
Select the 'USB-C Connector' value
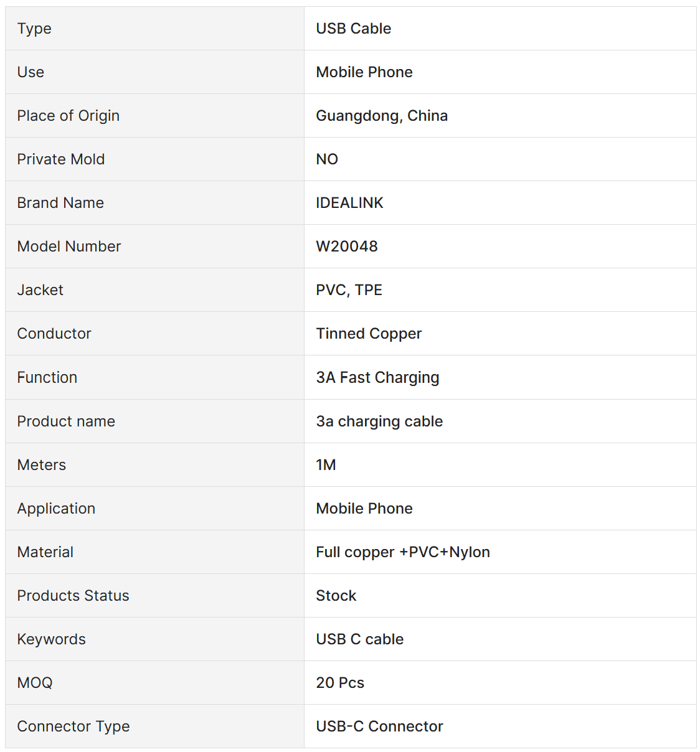379,726
